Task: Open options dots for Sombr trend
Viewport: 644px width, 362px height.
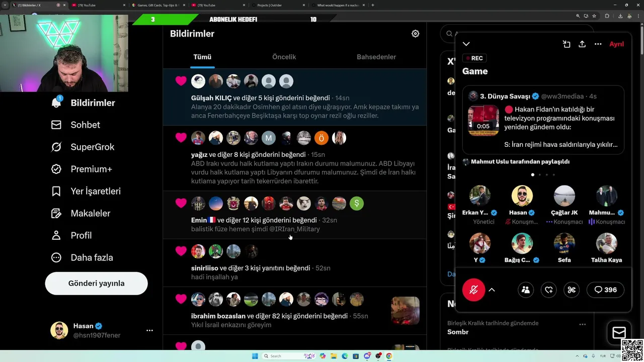Action: tap(583, 324)
